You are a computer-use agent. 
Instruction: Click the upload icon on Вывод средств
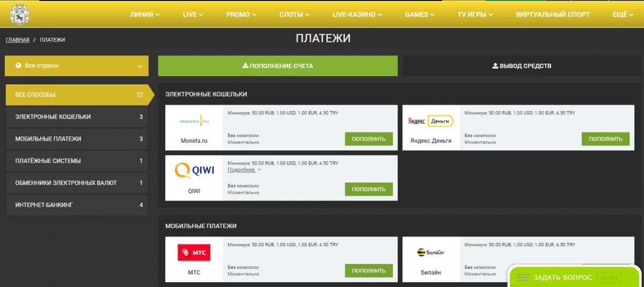(x=495, y=65)
